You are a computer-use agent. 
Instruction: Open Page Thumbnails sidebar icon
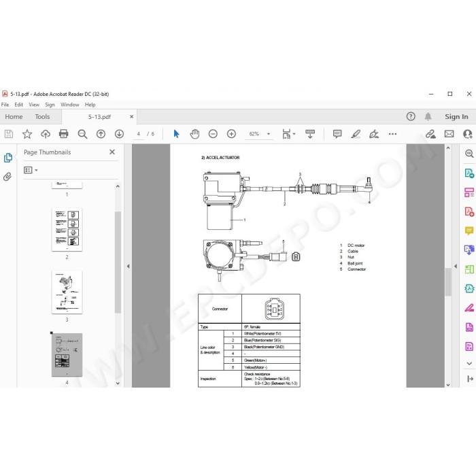click(8, 158)
